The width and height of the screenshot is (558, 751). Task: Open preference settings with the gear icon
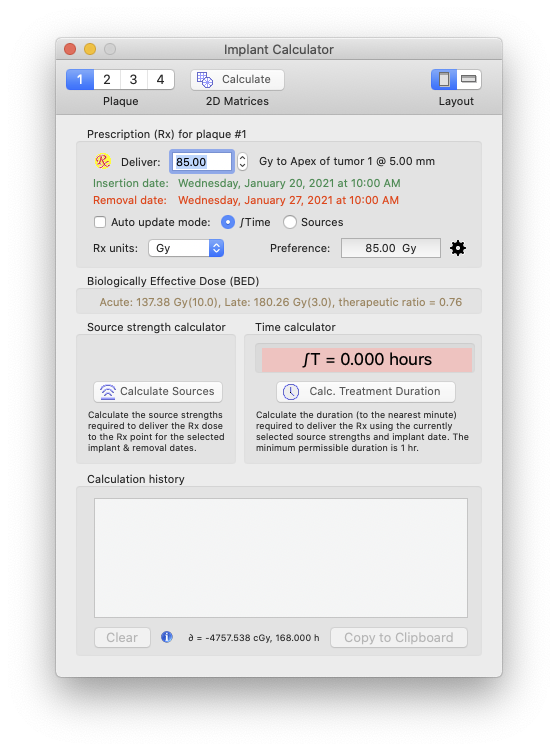[458, 248]
